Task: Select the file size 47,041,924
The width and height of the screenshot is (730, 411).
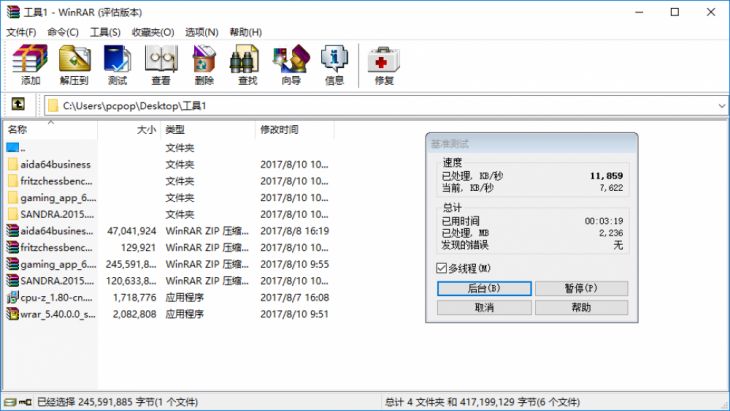Action: click(132, 231)
